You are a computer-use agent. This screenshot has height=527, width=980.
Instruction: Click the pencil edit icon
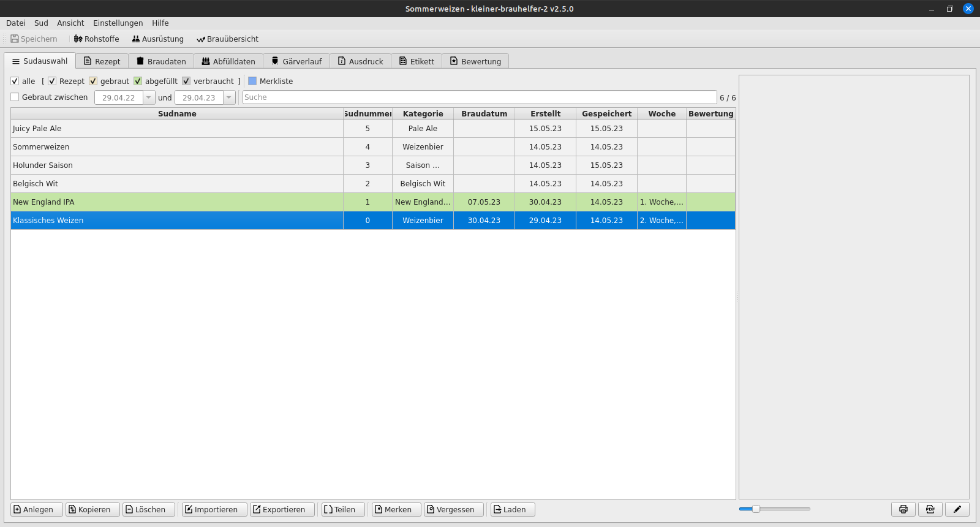tap(957, 509)
